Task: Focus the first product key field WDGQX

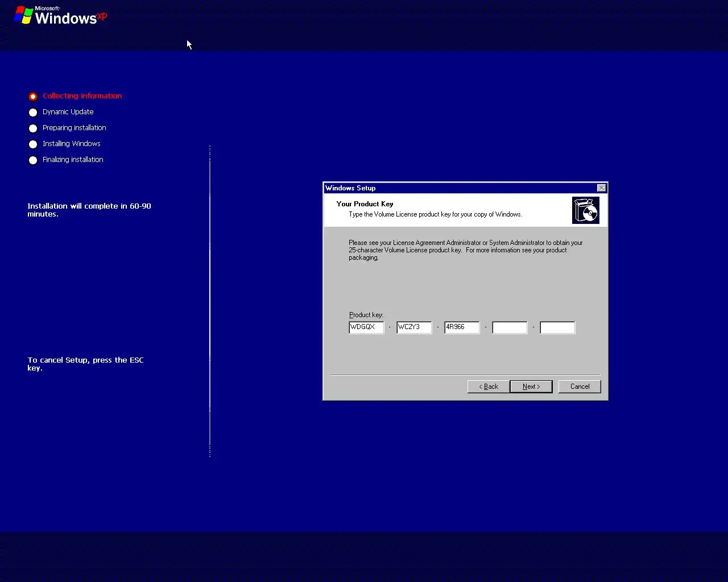Action: [366, 327]
